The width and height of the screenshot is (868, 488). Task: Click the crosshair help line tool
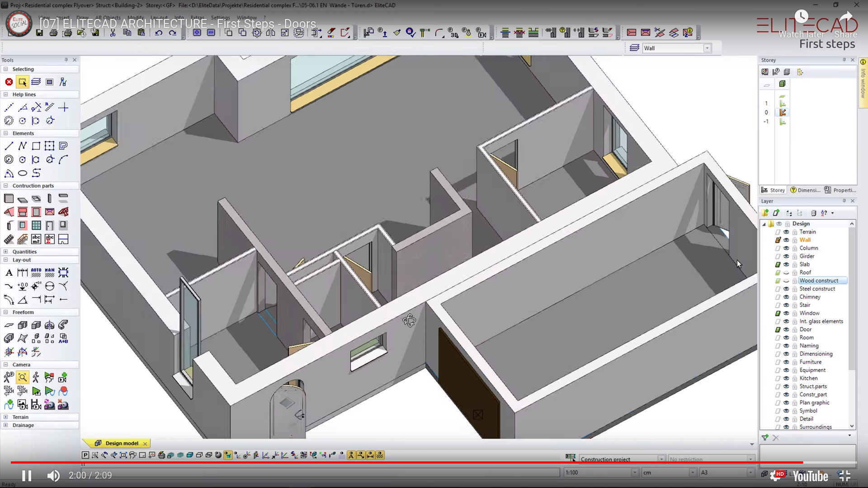point(63,107)
